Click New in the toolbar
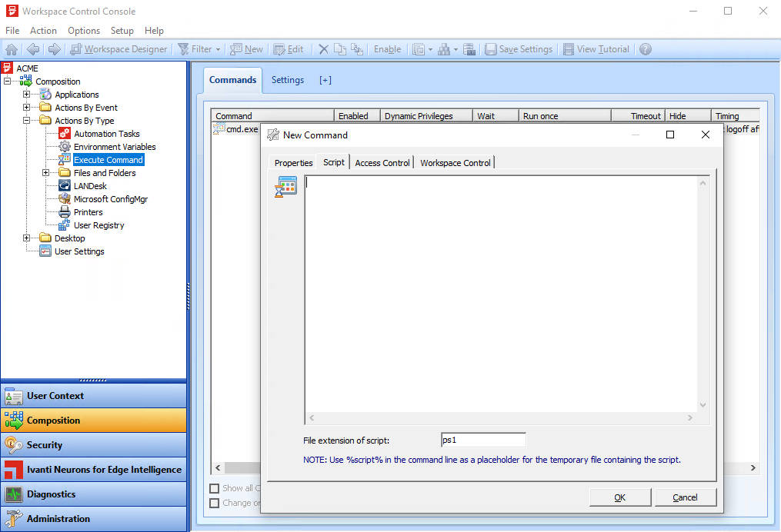The height and width of the screenshot is (532, 781). (246, 49)
